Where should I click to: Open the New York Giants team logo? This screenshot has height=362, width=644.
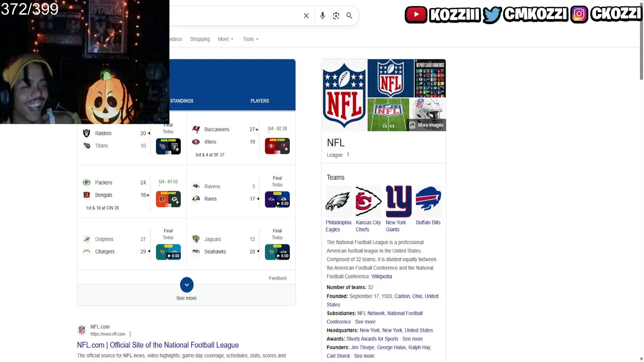[x=398, y=202]
